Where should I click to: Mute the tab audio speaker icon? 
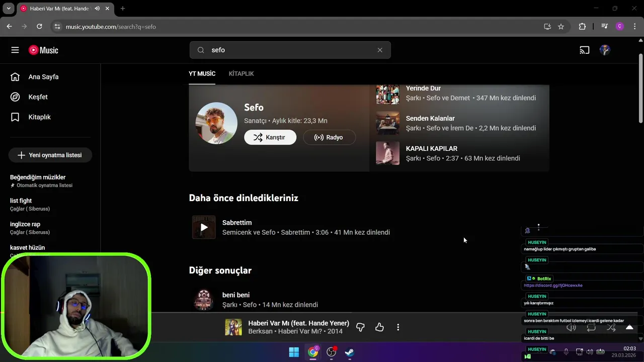97,9
